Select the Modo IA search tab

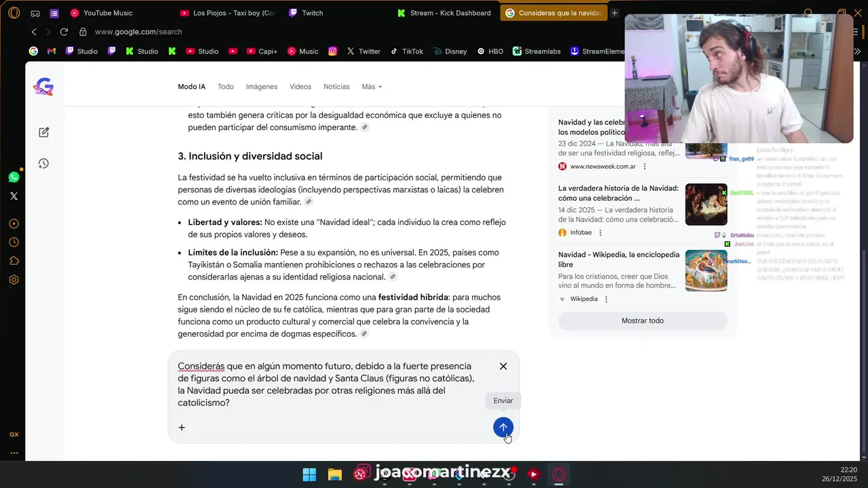(191, 87)
